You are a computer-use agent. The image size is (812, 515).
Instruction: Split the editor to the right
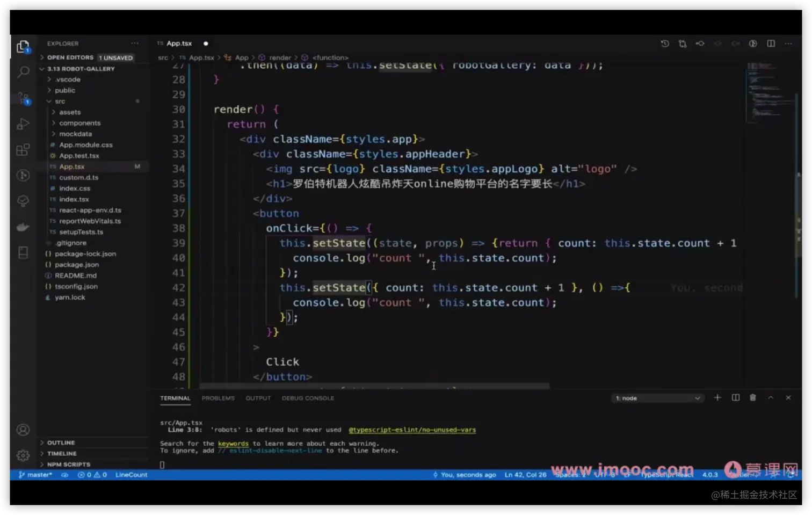[771, 43]
